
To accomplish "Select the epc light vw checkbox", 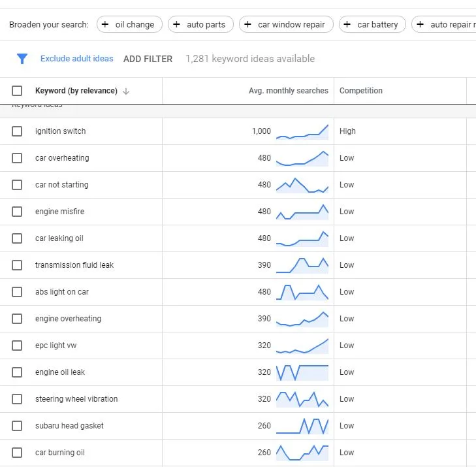I will 17,346.
